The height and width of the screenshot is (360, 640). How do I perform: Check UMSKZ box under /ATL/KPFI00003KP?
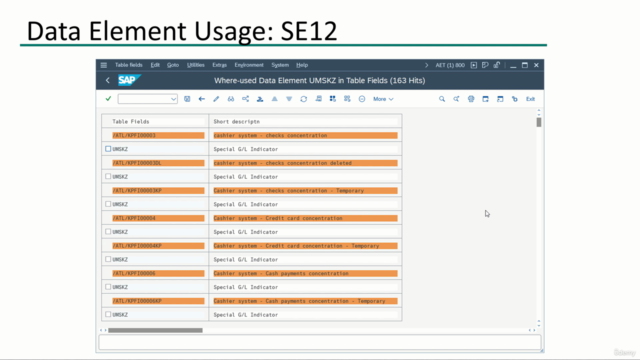108,204
